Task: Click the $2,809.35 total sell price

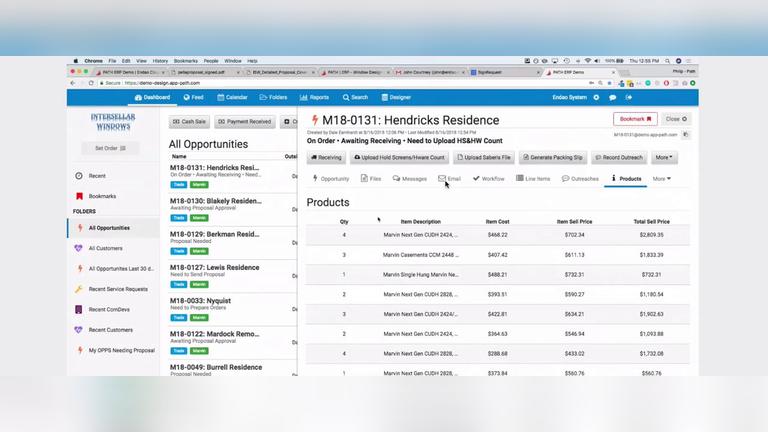Action: pos(651,235)
